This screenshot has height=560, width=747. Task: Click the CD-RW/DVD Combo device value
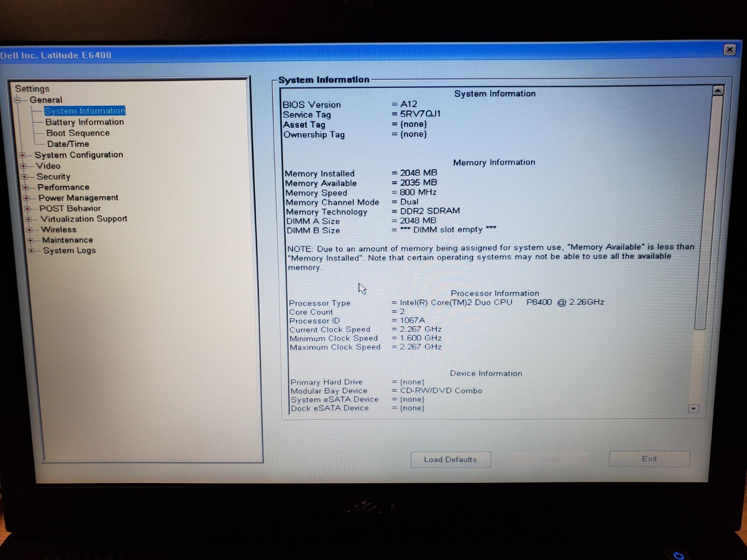point(441,391)
